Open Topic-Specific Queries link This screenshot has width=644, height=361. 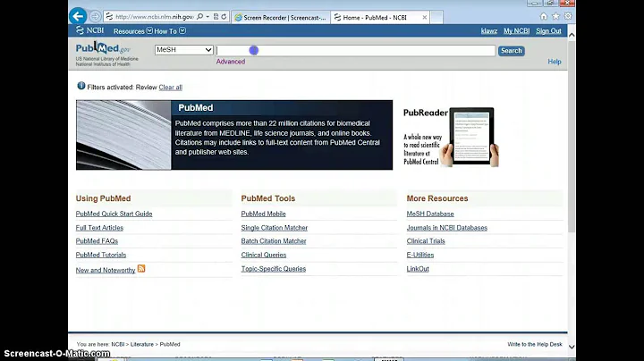(x=274, y=269)
